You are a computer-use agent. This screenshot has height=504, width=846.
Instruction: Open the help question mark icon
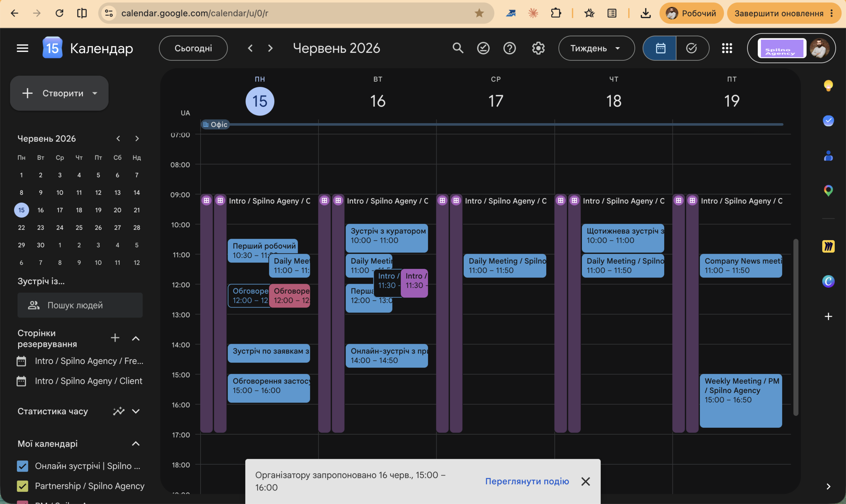tap(509, 48)
